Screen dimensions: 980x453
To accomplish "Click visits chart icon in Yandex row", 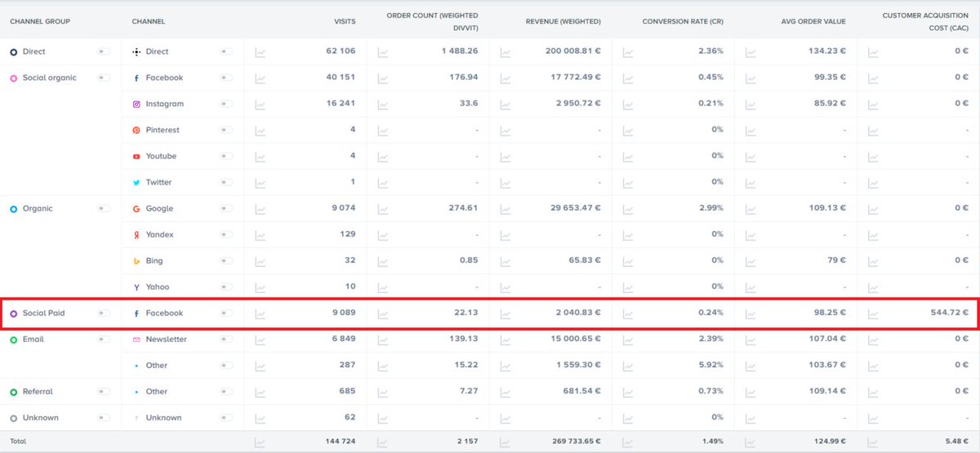I will pos(261,235).
